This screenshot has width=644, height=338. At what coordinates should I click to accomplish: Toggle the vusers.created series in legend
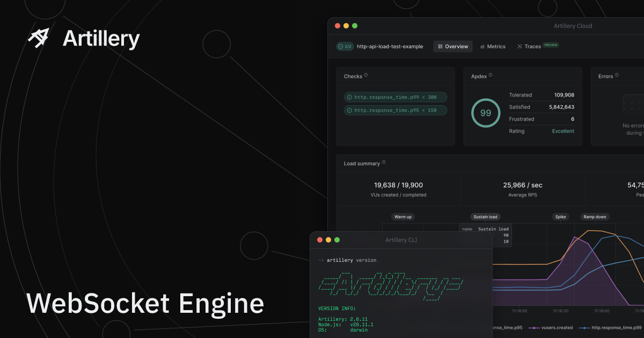click(551, 328)
